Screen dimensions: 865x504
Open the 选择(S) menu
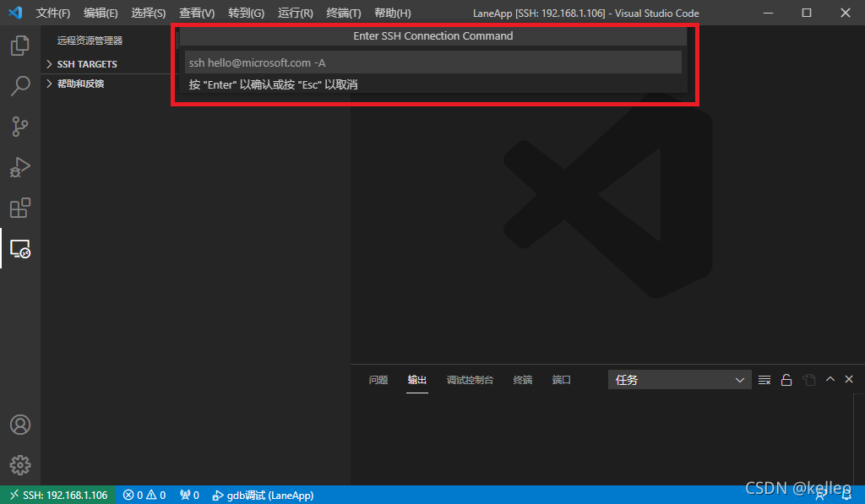coord(149,13)
